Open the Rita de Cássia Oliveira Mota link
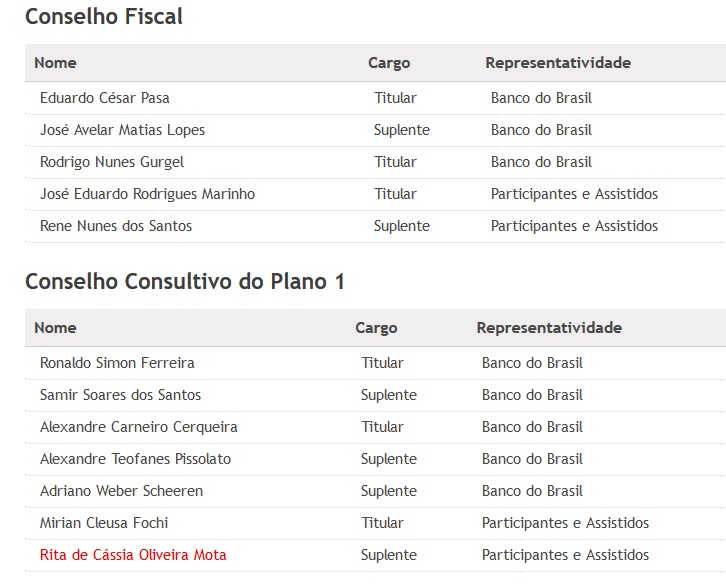 pyautogui.click(x=133, y=555)
